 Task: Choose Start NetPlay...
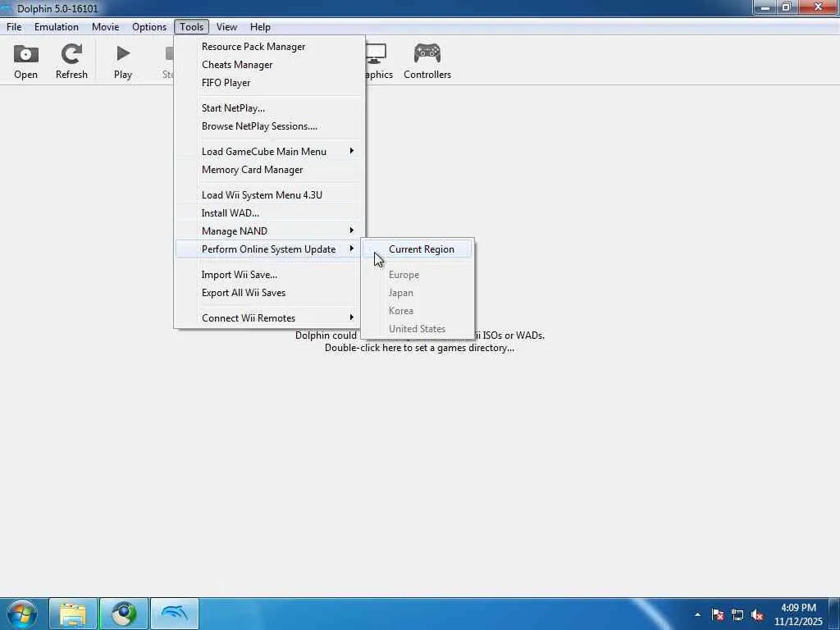pyautogui.click(x=269, y=108)
